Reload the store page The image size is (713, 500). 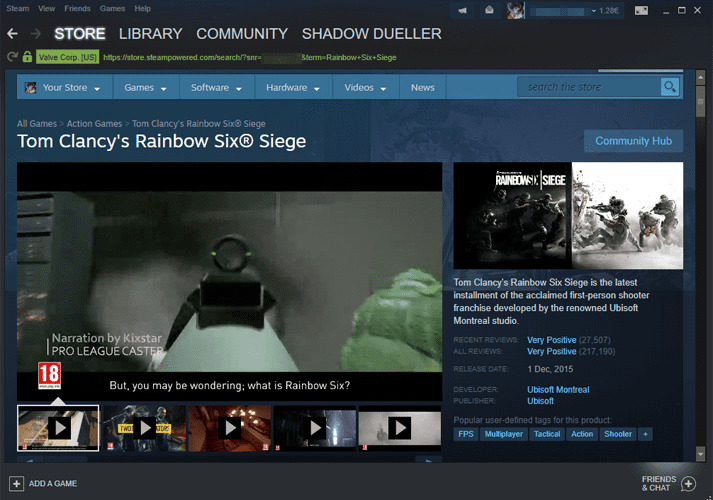(12, 57)
